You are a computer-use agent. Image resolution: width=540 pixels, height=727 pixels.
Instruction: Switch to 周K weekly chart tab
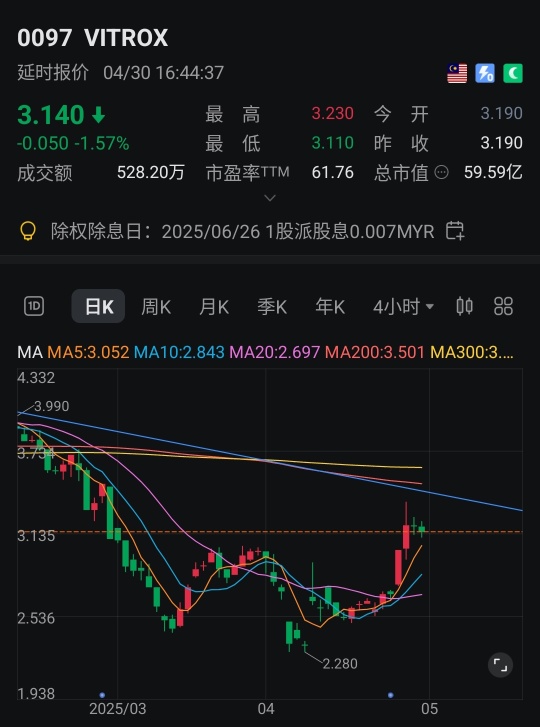tap(156, 306)
